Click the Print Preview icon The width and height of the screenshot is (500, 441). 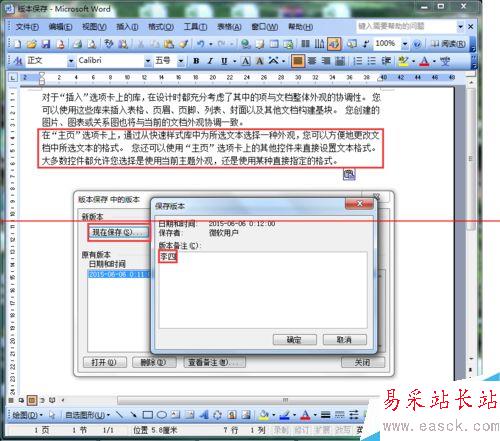click(x=92, y=44)
